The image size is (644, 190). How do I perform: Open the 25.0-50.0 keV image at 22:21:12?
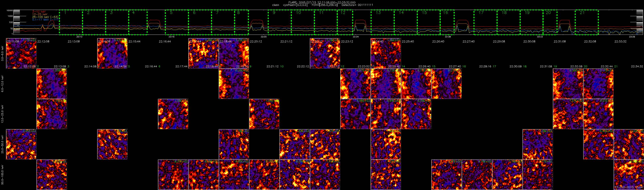tap(294, 144)
